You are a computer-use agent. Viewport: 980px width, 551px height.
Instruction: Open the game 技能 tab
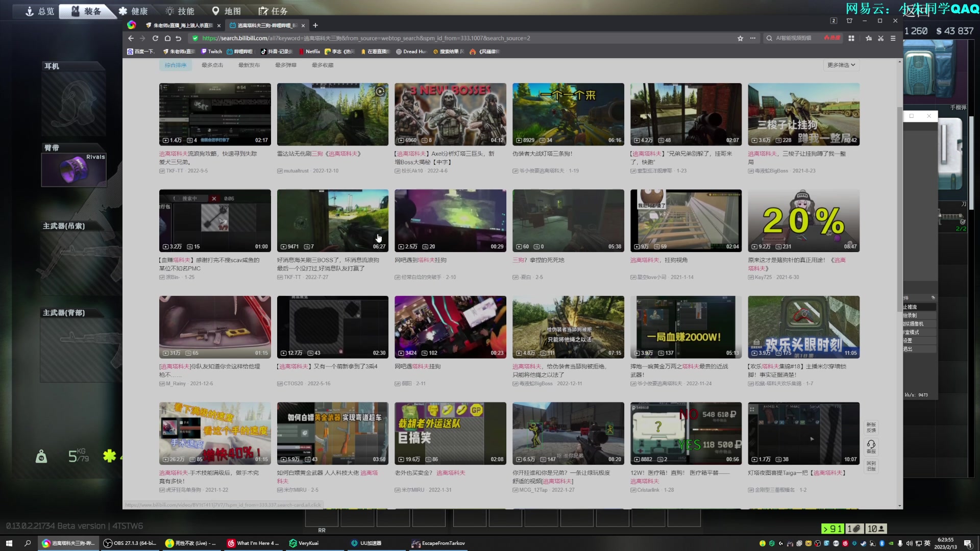coord(180,11)
